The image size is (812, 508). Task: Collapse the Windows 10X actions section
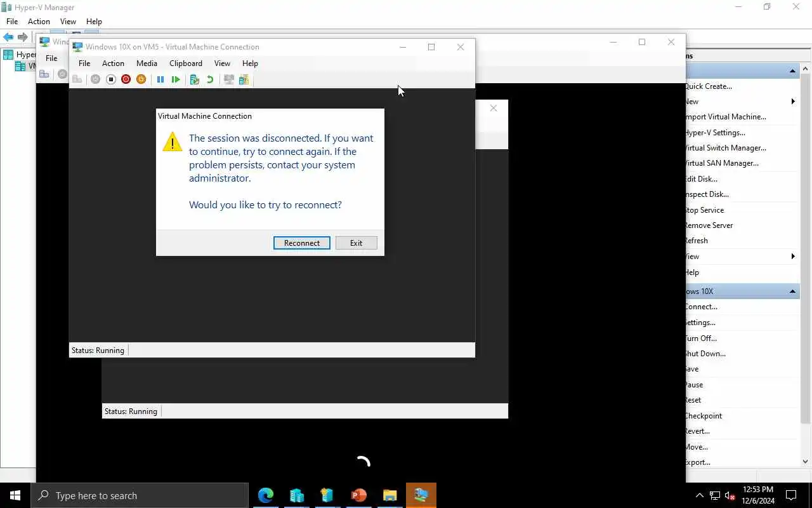pyautogui.click(x=793, y=291)
